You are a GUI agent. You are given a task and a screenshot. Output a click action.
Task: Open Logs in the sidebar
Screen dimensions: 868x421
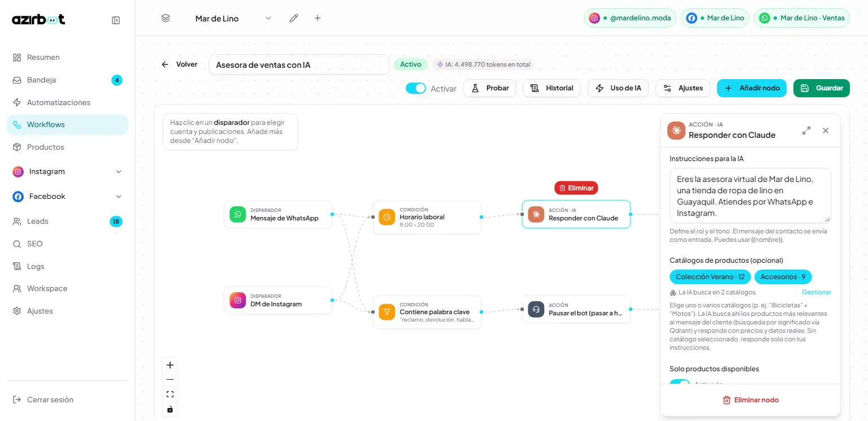[68, 267]
